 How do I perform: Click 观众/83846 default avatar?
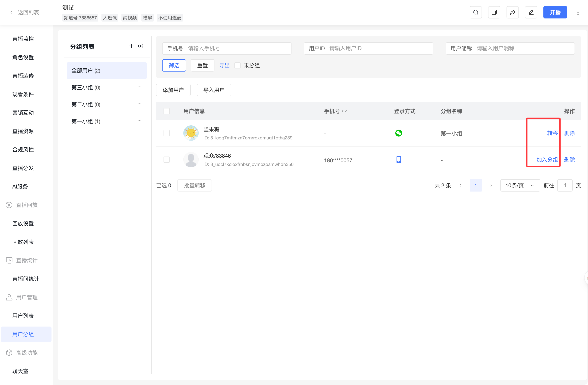191,159
